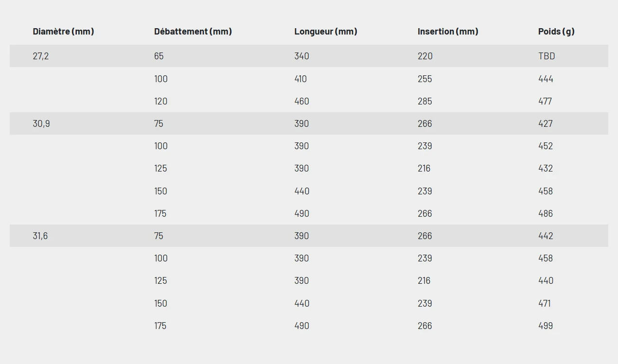Select the Longueur (mm) column header
This screenshot has height=364, width=618.
tap(326, 32)
